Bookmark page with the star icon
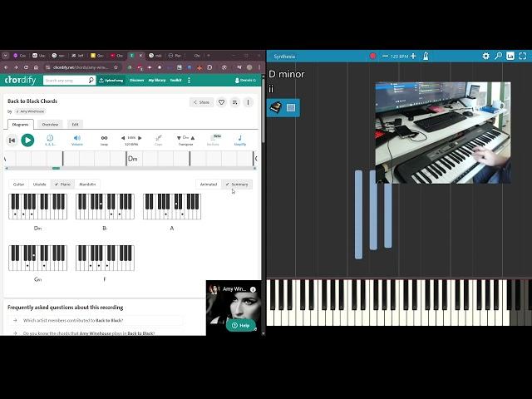Viewport: 532px width, 399px height. [x=116, y=67]
